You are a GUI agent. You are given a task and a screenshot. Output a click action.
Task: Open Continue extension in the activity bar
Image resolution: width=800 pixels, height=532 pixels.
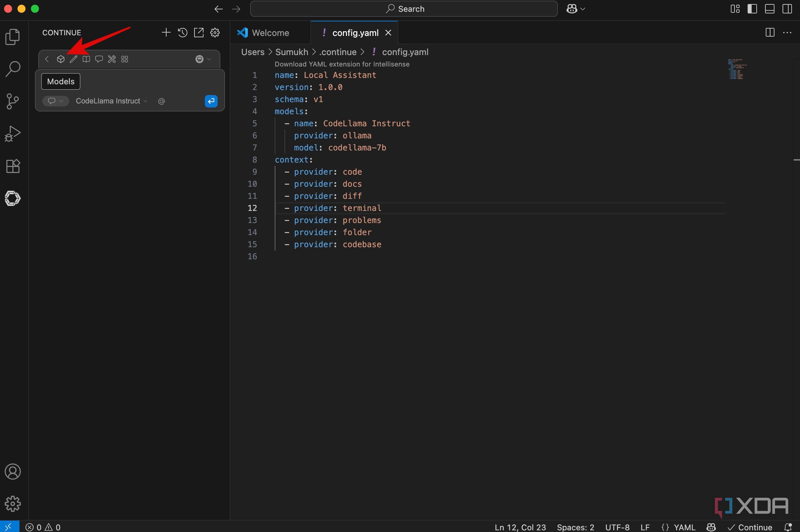click(13, 198)
